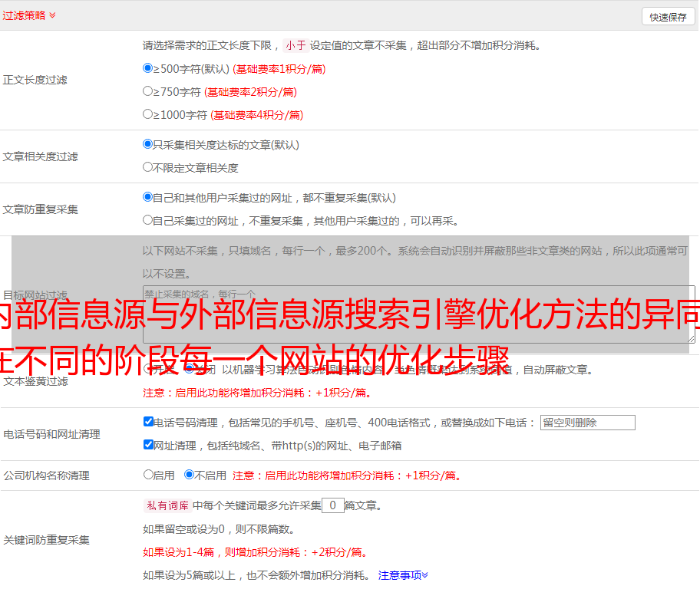The image size is (700, 589).
Task: Expand the 注意事项 link
Action: click(403, 575)
